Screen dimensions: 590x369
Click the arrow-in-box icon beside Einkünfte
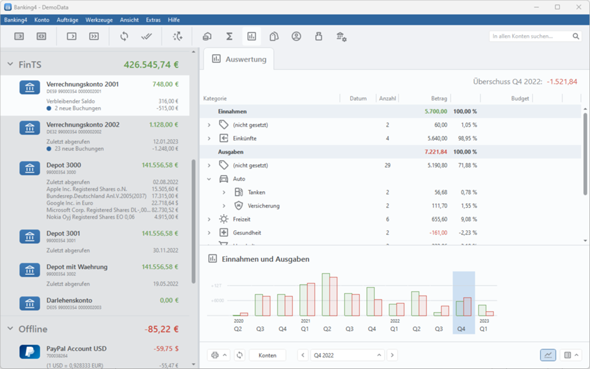(224, 138)
